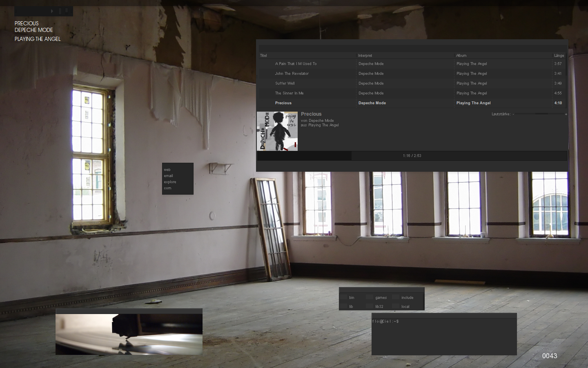Select the playing track Precious in list
The height and width of the screenshot is (368, 588).
pyautogui.click(x=283, y=103)
